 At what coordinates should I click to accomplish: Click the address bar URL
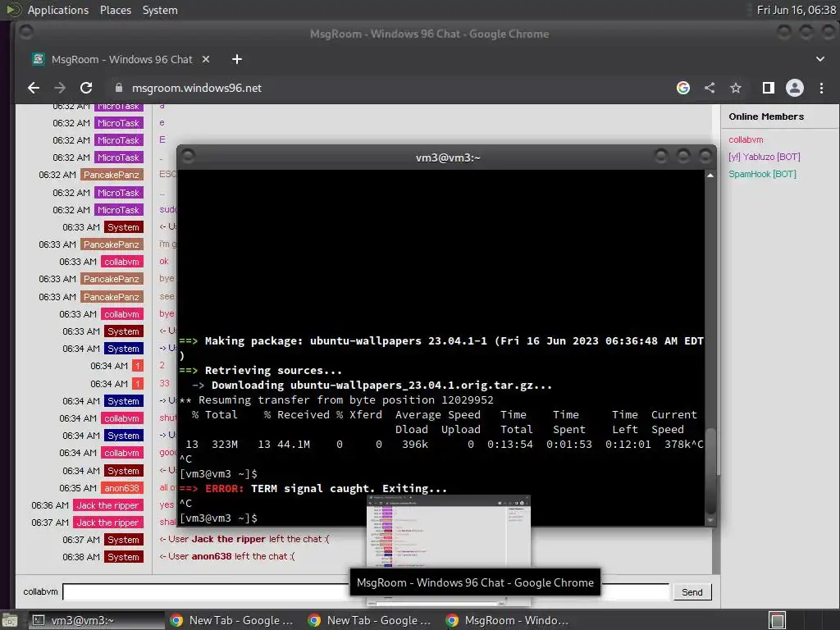197,88
